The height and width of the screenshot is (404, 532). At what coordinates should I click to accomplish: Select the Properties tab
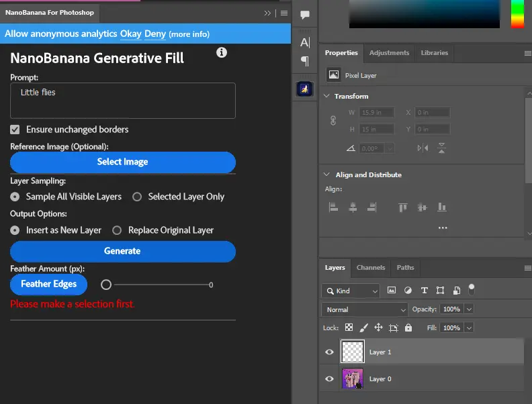pyautogui.click(x=341, y=53)
